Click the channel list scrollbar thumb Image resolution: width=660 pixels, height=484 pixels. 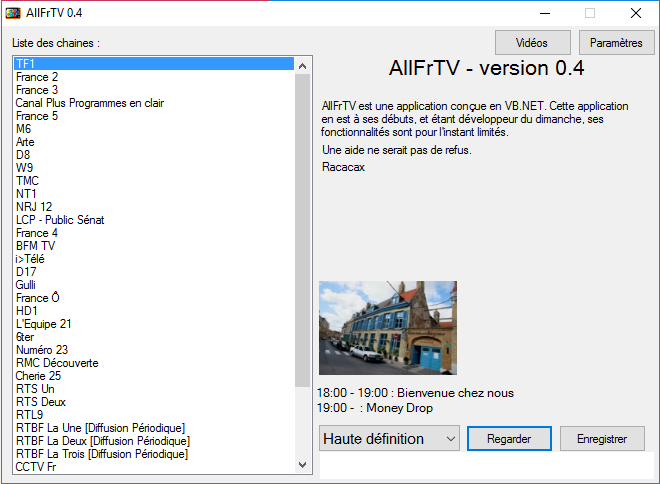(x=302, y=230)
